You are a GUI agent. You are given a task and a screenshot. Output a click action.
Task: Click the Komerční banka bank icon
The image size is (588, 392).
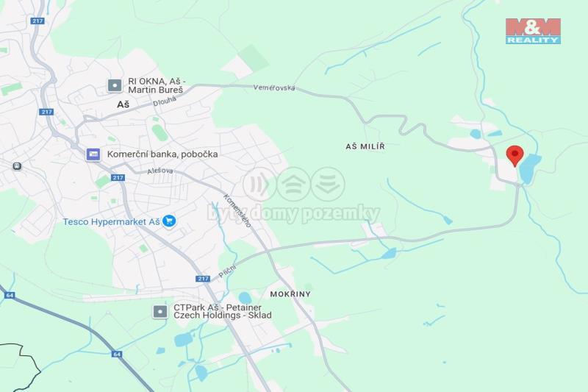click(93, 154)
